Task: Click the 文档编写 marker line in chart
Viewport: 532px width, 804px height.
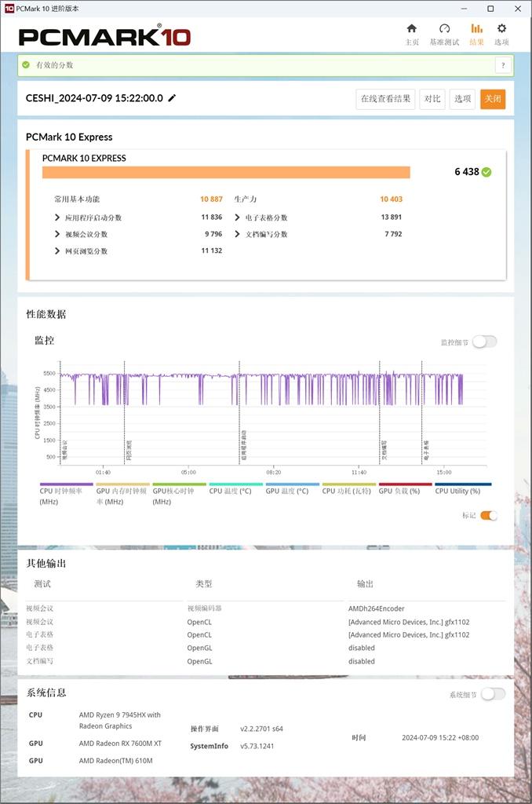Action: [380, 413]
